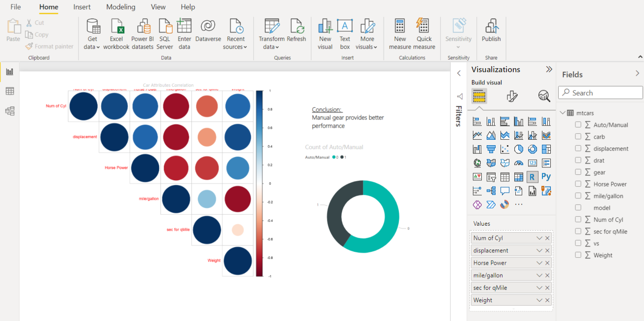Remove Horse Power from Values
The image size is (644, 321).
tap(547, 263)
